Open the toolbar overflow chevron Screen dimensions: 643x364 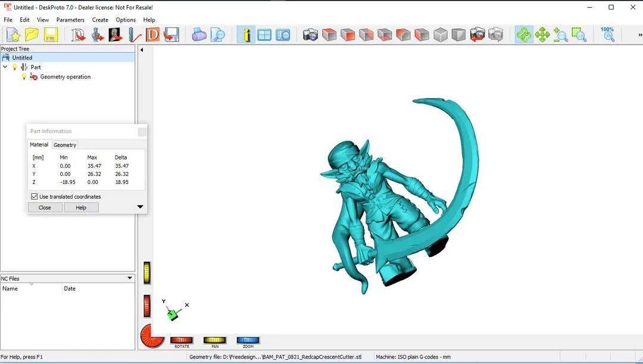pos(639,35)
